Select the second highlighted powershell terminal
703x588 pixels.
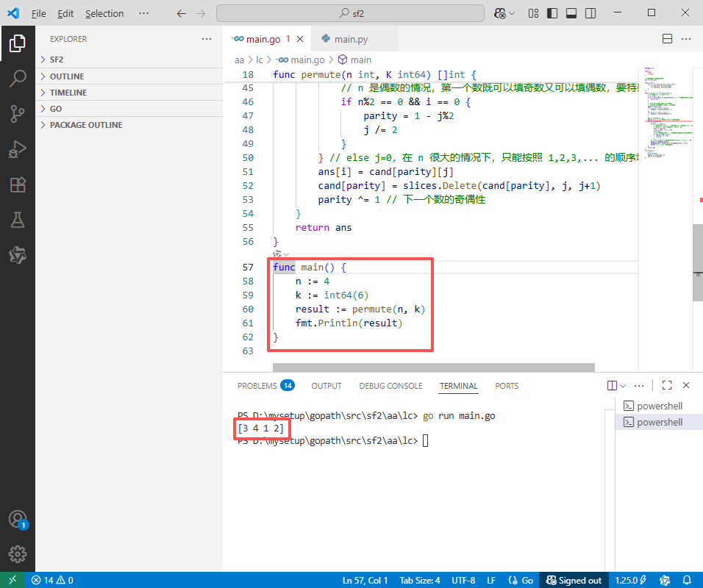[x=658, y=422]
